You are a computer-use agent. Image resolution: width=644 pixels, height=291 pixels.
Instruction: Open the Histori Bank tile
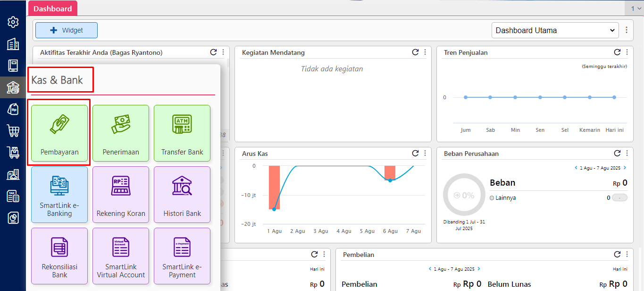coord(182,195)
